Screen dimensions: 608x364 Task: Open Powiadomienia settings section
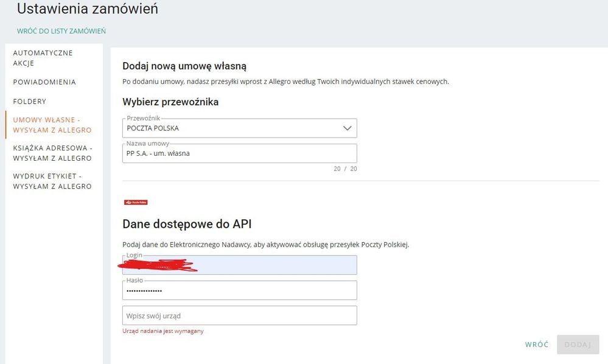pyautogui.click(x=44, y=82)
